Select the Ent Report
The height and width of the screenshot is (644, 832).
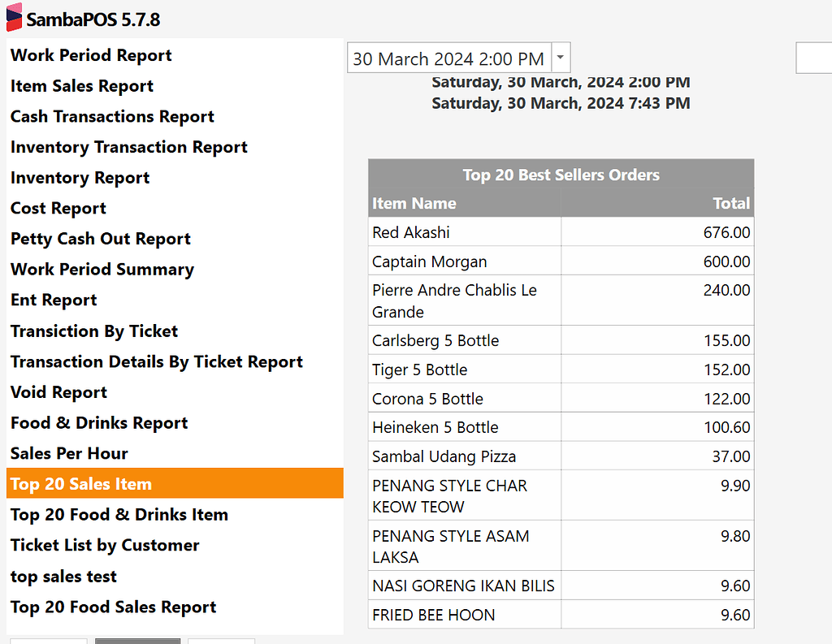54,300
